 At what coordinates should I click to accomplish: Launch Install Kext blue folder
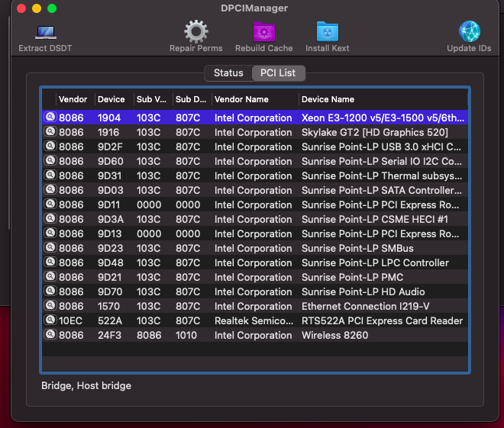pos(327,32)
